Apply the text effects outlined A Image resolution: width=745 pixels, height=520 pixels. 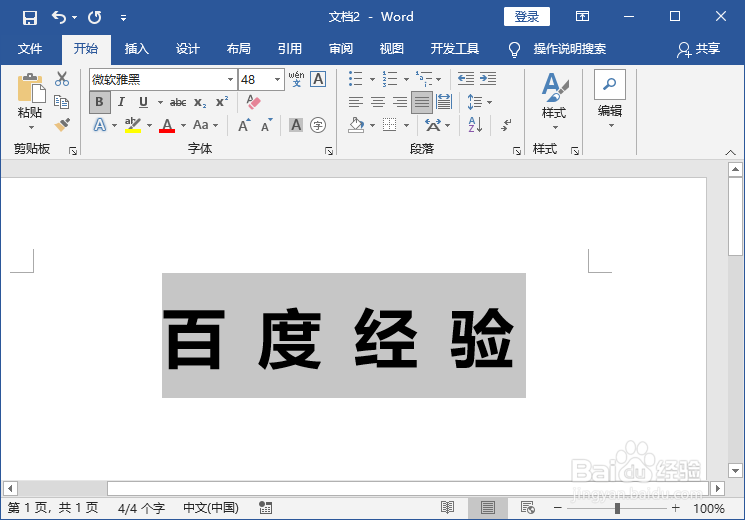pos(100,125)
